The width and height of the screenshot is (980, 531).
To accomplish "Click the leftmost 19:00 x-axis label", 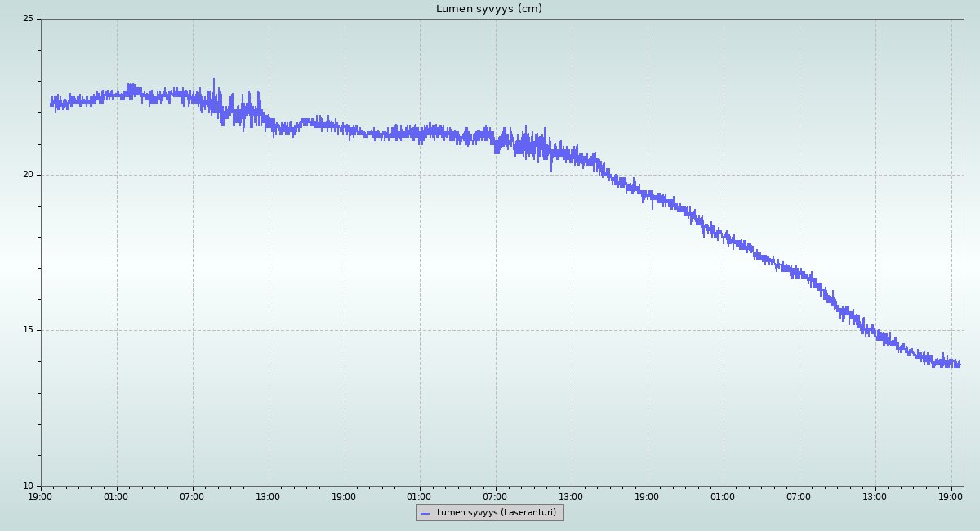I will [x=41, y=497].
